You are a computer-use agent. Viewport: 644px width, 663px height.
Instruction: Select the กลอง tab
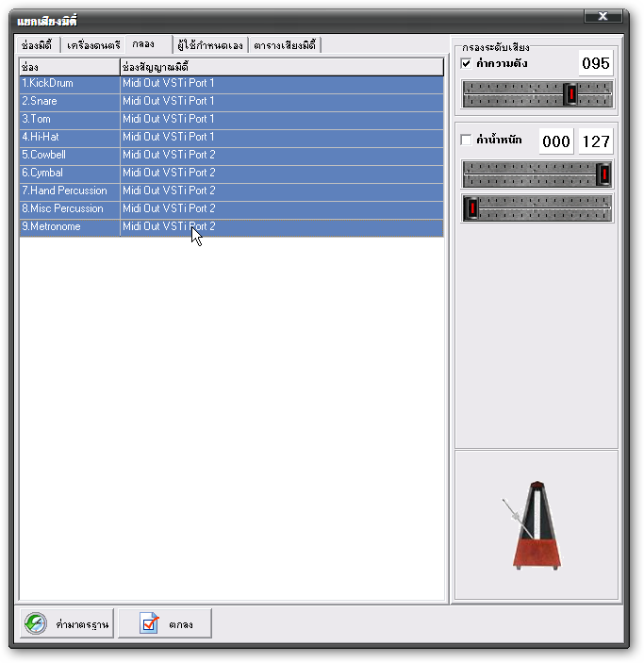149,44
